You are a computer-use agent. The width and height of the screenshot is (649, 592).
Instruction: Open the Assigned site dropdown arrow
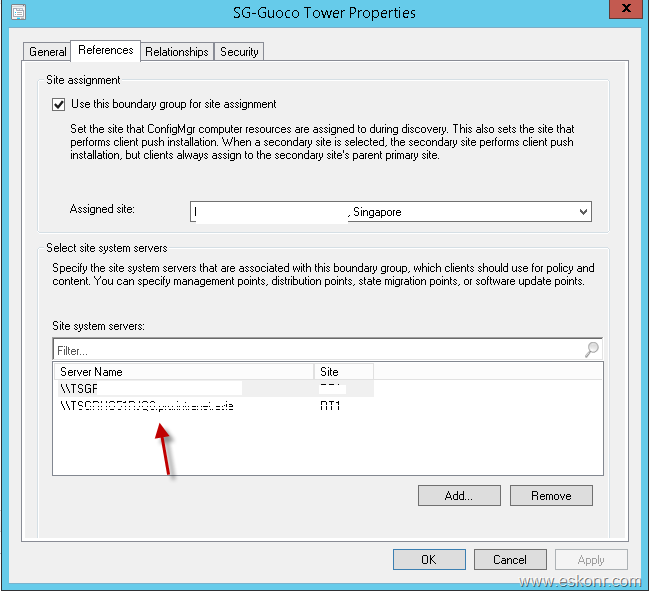pyautogui.click(x=583, y=212)
